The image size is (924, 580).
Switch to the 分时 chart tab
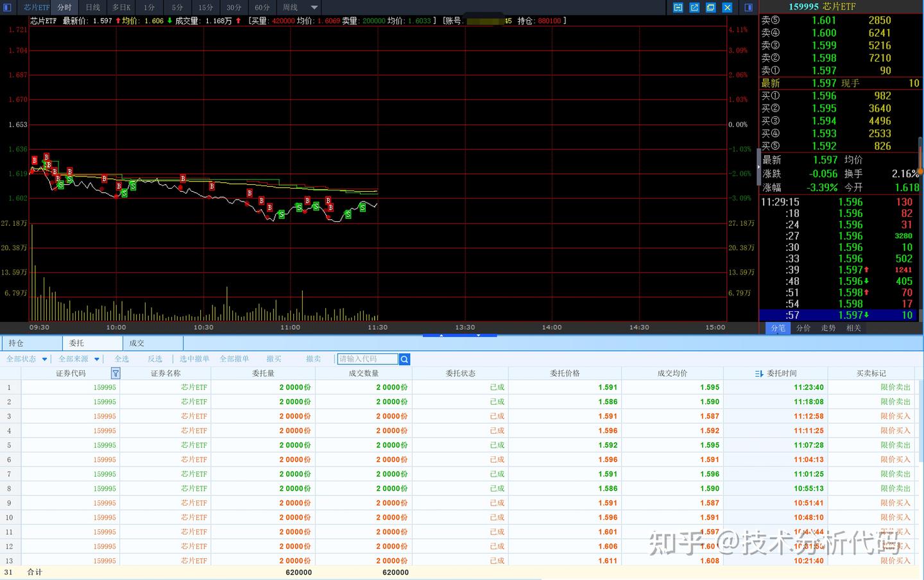pyautogui.click(x=64, y=8)
